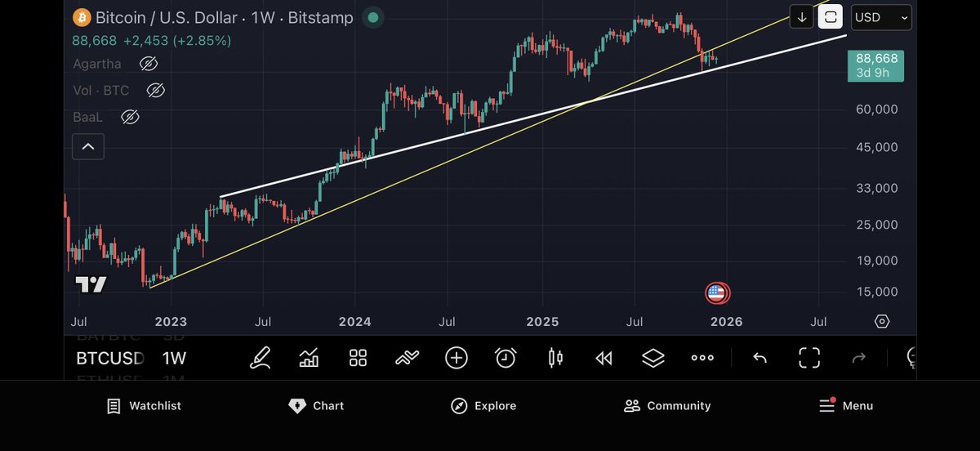Viewport: 980px width, 451px height.
Task: Click the price change +2,453 (+2.85%) text
Action: coord(177,40)
